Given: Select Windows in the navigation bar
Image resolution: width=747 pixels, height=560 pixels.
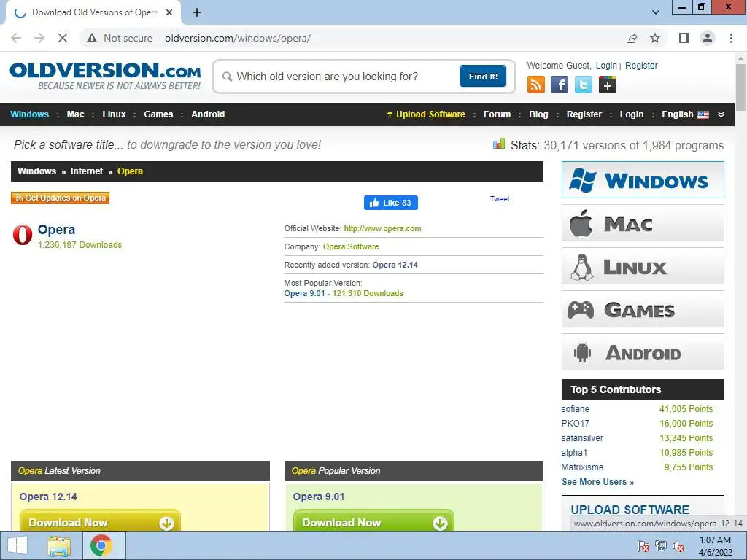Looking at the screenshot, I should [29, 114].
